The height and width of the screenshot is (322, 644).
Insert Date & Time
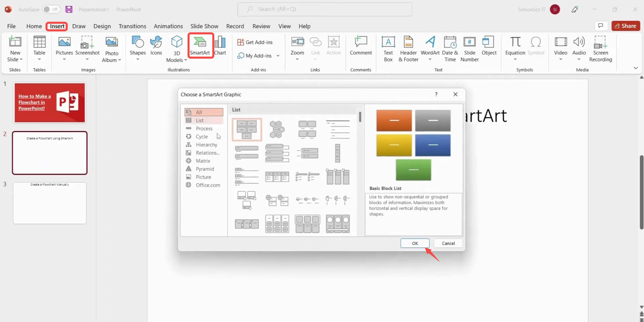click(x=450, y=49)
